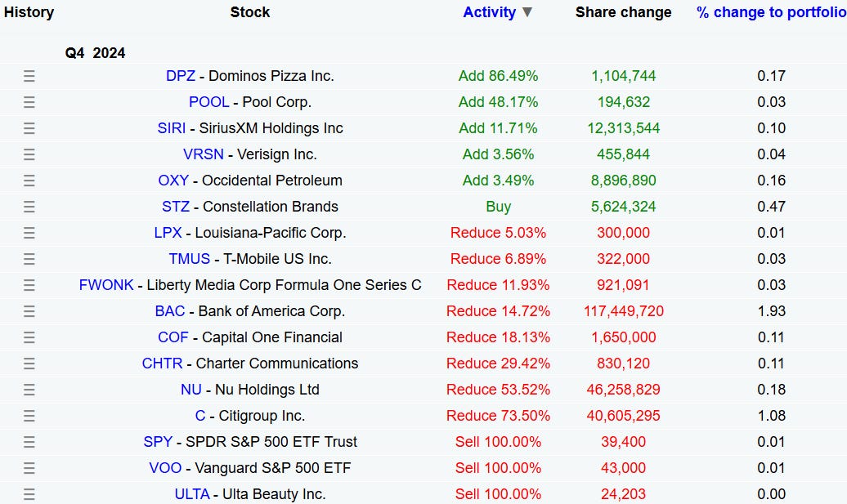Open history for SPDR S&P 500 ETF Trust
The width and height of the screenshot is (847, 504).
(29, 441)
